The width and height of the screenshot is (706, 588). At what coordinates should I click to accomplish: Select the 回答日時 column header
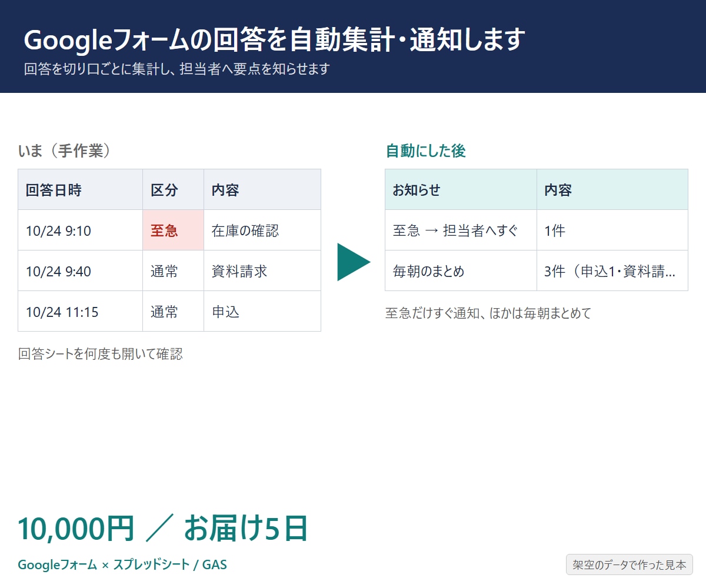click(81, 190)
